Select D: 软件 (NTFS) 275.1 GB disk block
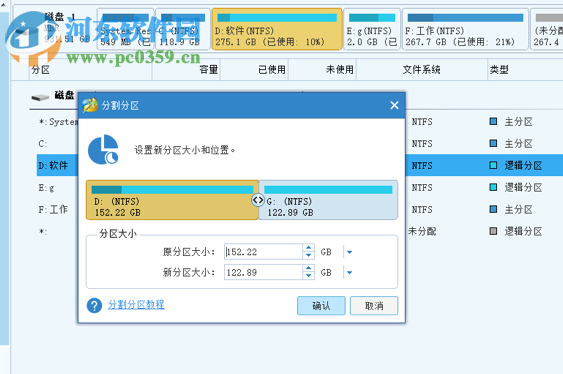 (277, 29)
